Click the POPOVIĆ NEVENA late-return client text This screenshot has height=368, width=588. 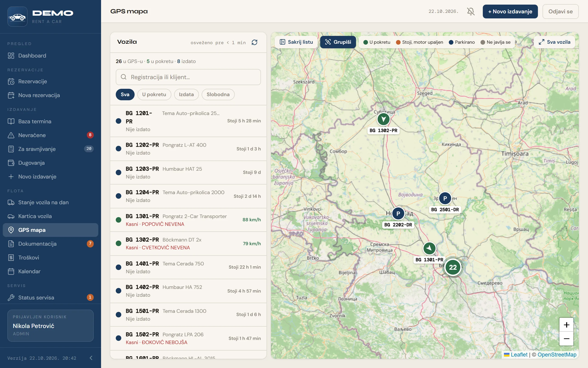click(x=163, y=224)
